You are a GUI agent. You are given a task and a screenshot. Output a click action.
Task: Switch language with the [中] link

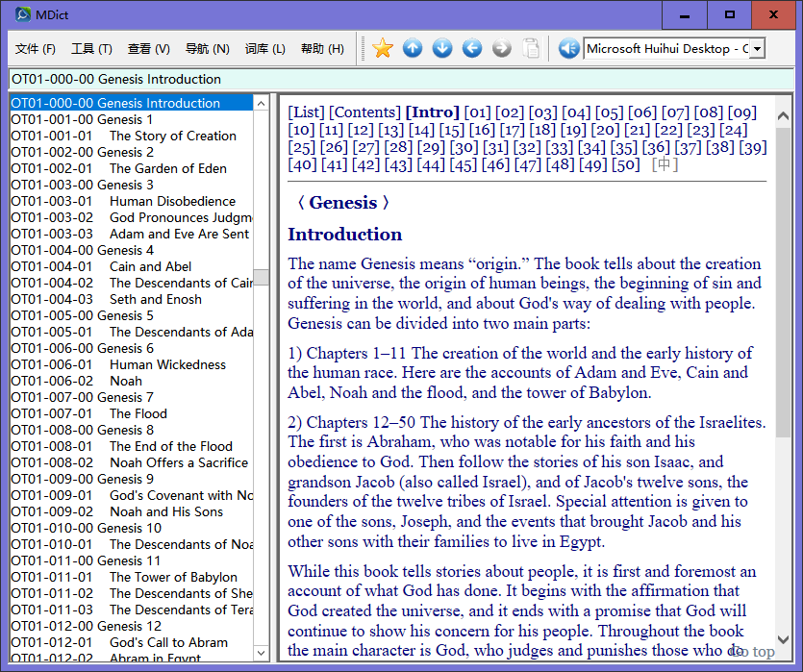tap(665, 164)
